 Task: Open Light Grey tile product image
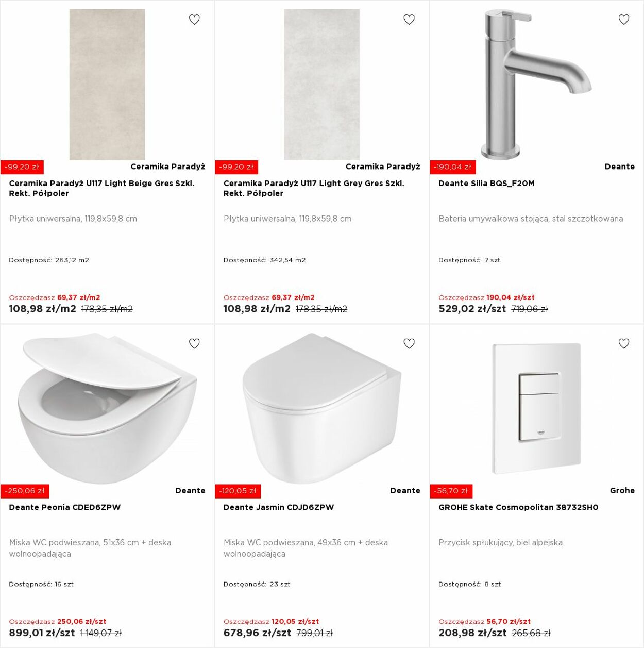321,85
